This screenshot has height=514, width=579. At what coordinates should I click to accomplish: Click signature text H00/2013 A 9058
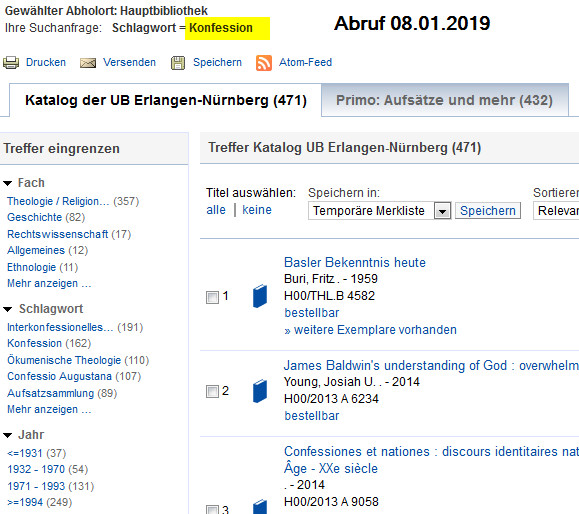click(x=331, y=502)
